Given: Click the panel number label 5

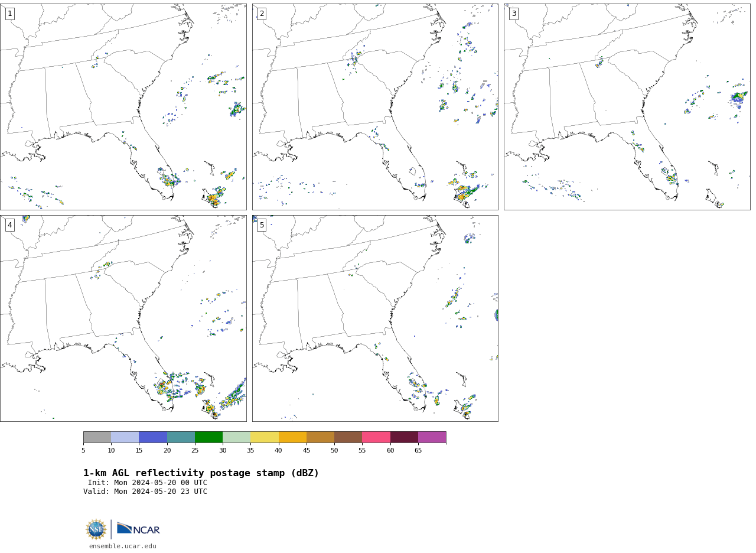Looking at the screenshot, I should (x=262, y=225).
